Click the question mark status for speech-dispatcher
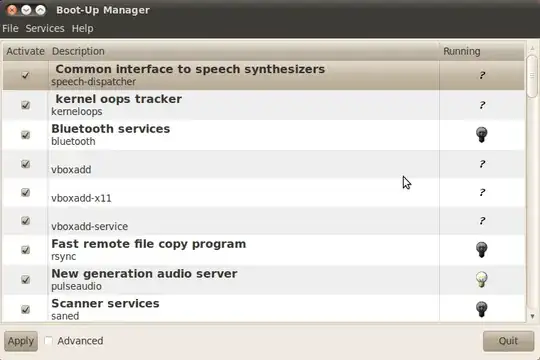 482,75
